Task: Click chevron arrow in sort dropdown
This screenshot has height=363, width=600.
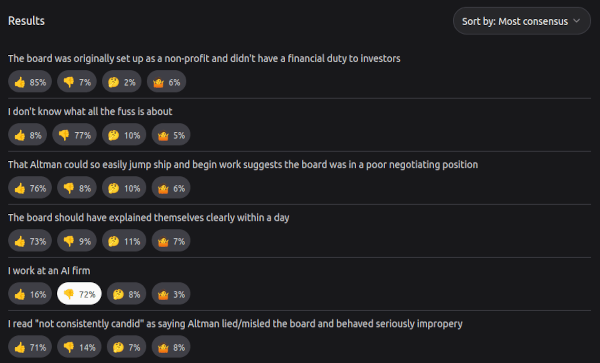Action: [x=577, y=21]
